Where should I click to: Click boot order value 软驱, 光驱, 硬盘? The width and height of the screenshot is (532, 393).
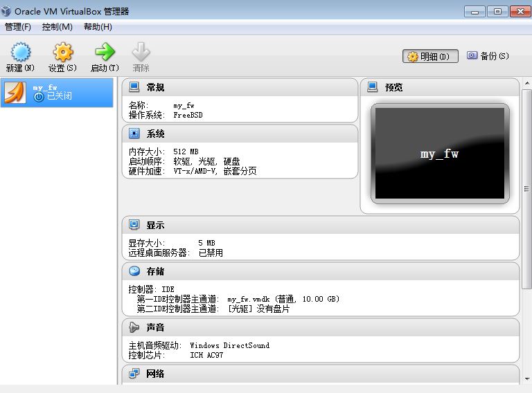tap(206, 161)
